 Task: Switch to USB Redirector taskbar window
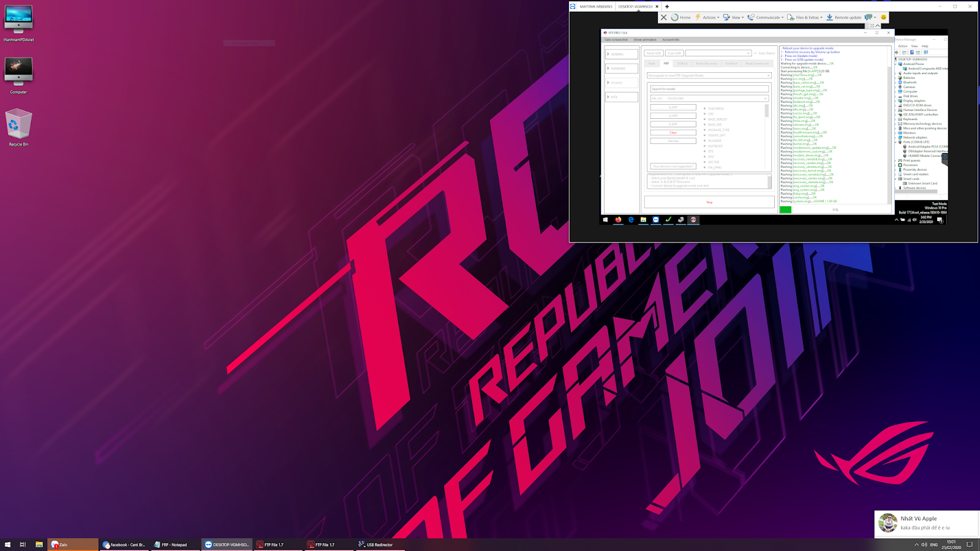(x=380, y=544)
